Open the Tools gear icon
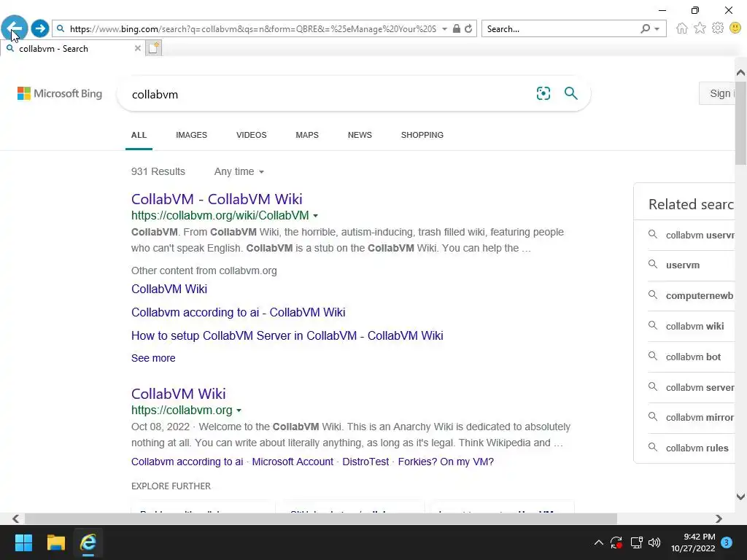Screen dimensions: 747x560 tap(718, 28)
